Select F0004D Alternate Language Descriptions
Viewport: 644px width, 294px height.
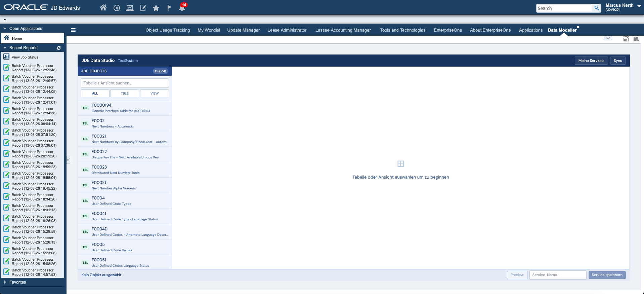pyautogui.click(x=125, y=232)
